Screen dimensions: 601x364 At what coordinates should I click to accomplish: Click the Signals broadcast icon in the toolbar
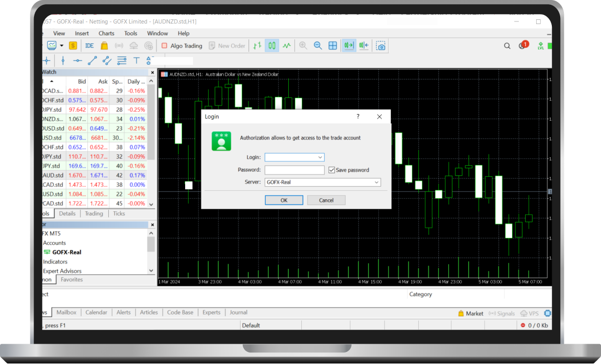tap(119, 45)
